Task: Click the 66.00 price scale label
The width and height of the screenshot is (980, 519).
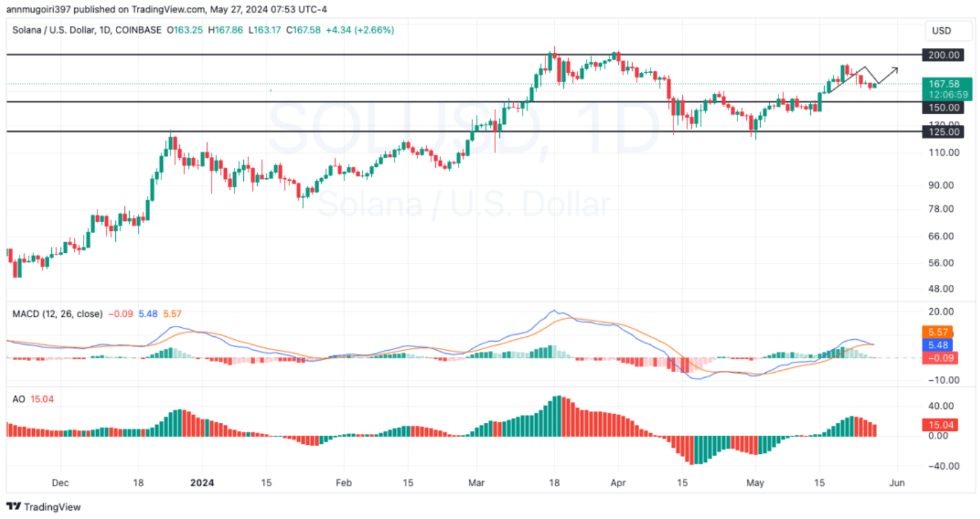Action: click(x=941, y=236)
